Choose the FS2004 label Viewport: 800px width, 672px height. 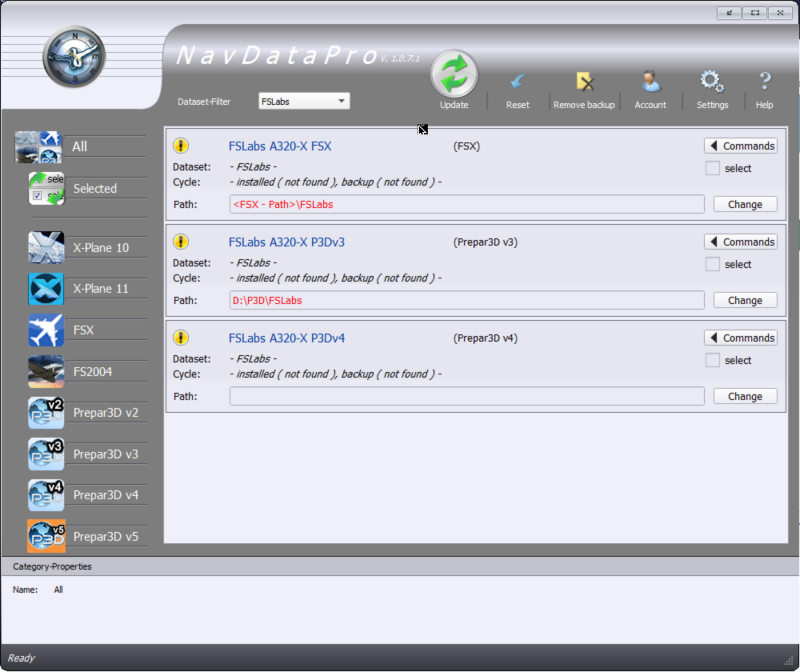pos(92,371)
